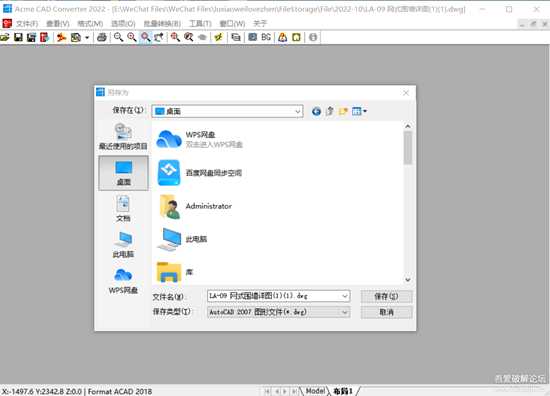Viewport: 550px width, 396px height.
Task: Open the 工具(T) menu
Action: point(200,24)
